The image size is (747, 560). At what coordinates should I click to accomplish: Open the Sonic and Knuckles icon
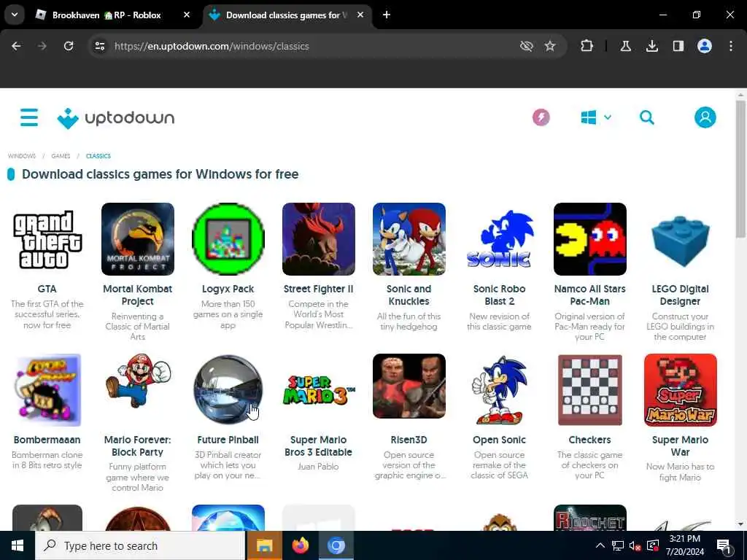coord(409,239)
